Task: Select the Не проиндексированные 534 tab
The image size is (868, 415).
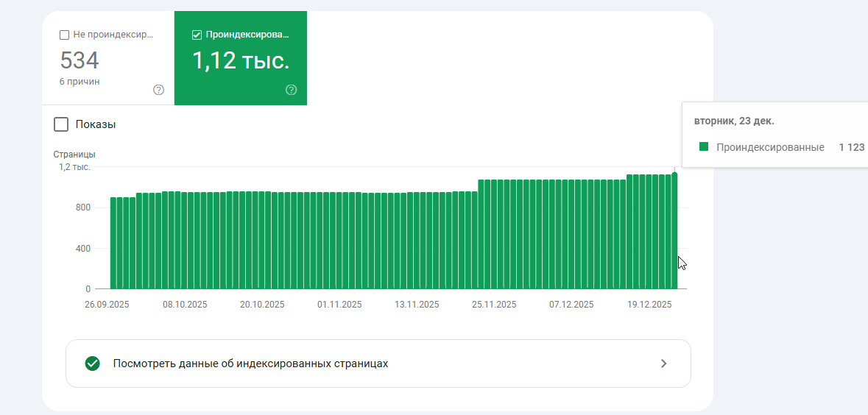Action: pos(108,58)
